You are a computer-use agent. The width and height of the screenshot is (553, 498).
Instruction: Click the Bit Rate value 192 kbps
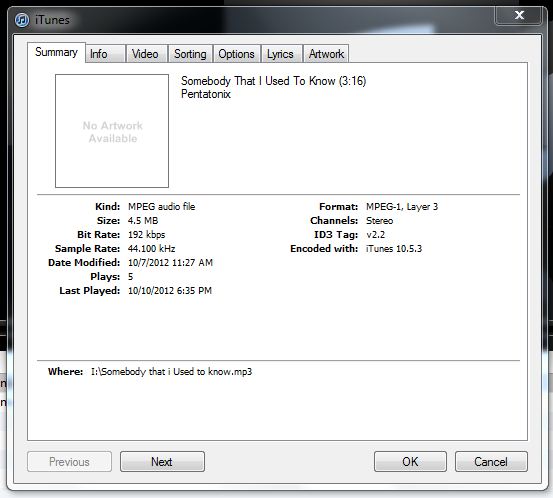(146, 235)
